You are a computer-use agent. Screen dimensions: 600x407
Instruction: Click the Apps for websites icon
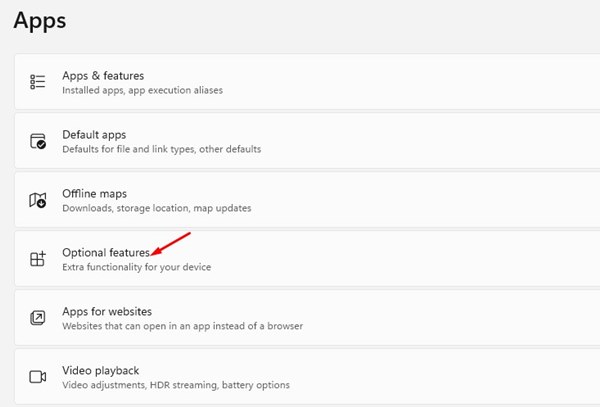pyautogui.click(x=38, y=317)
